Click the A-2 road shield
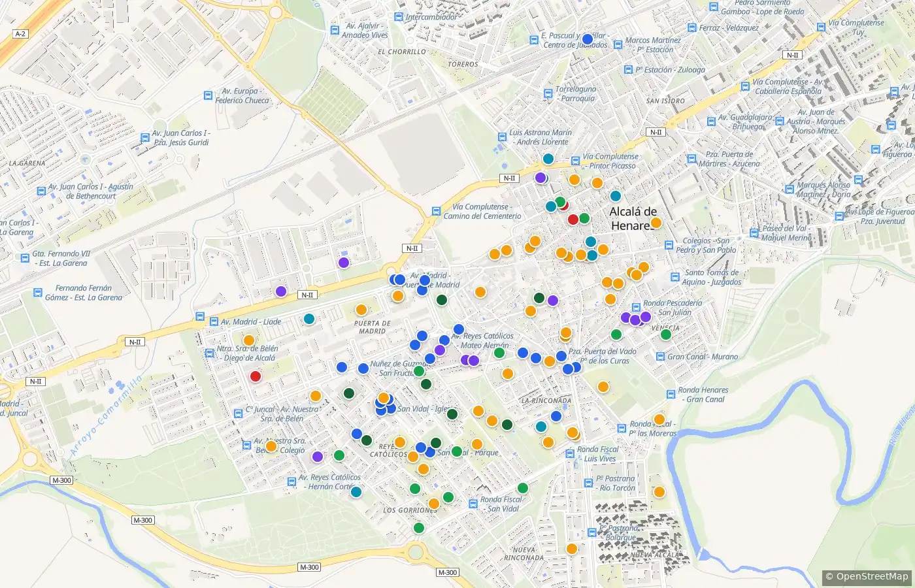915x588 pixels. click(x=20, y=34)
